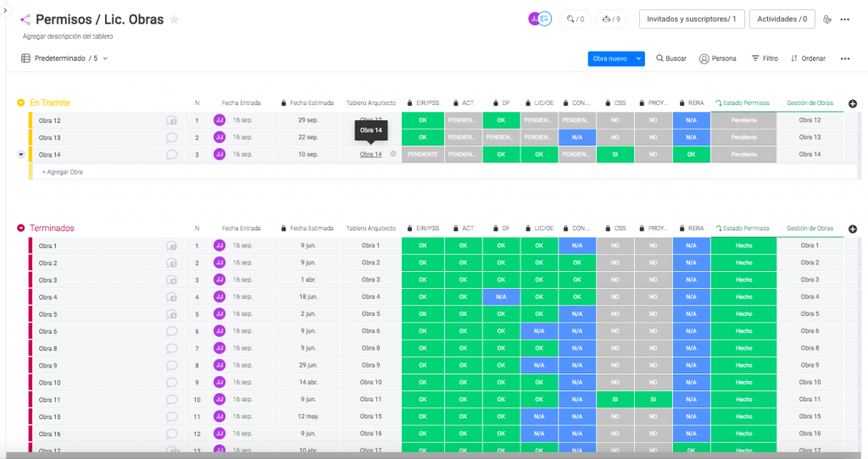
Task: Add a column in the En Tramite group
Action: pos(853,103)
